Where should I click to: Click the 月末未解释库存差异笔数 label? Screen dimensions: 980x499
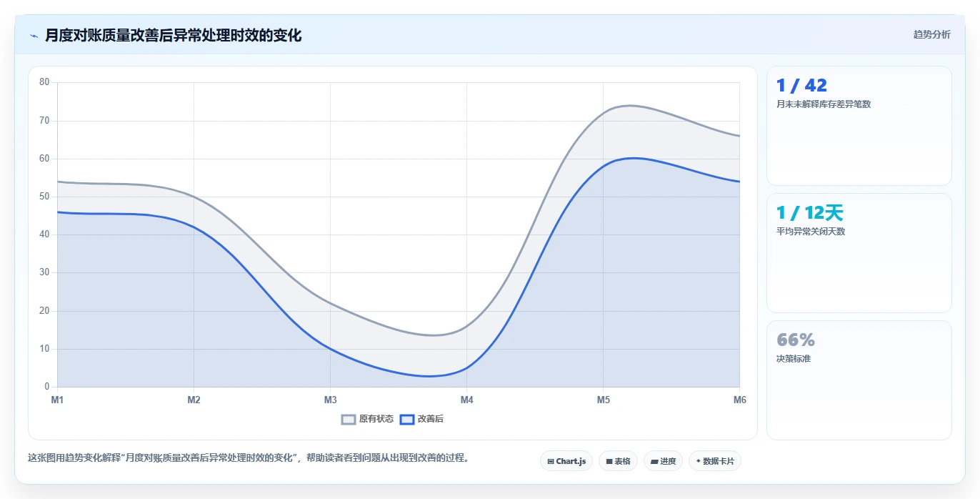tap(824, 104)
